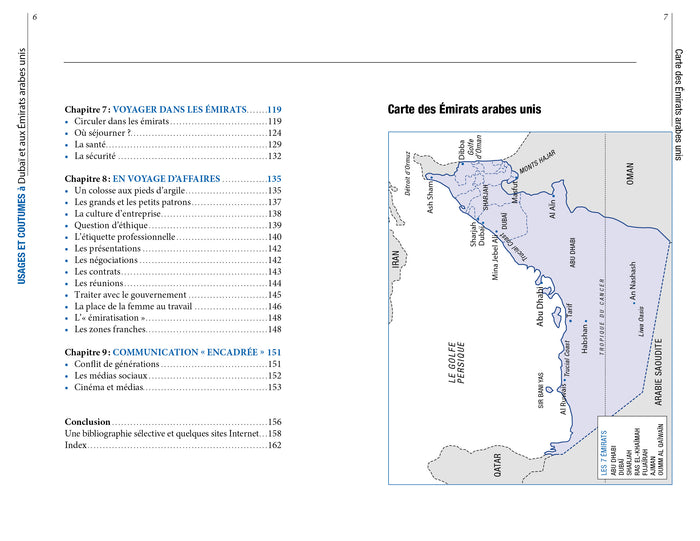Open Chapitre 9 Communication « encadrée » heading
This screenshot has height=541, width=700.
(172, 353)
